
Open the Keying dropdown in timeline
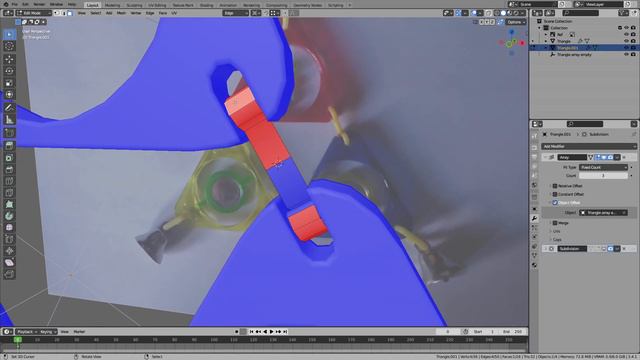click(48, 332)
